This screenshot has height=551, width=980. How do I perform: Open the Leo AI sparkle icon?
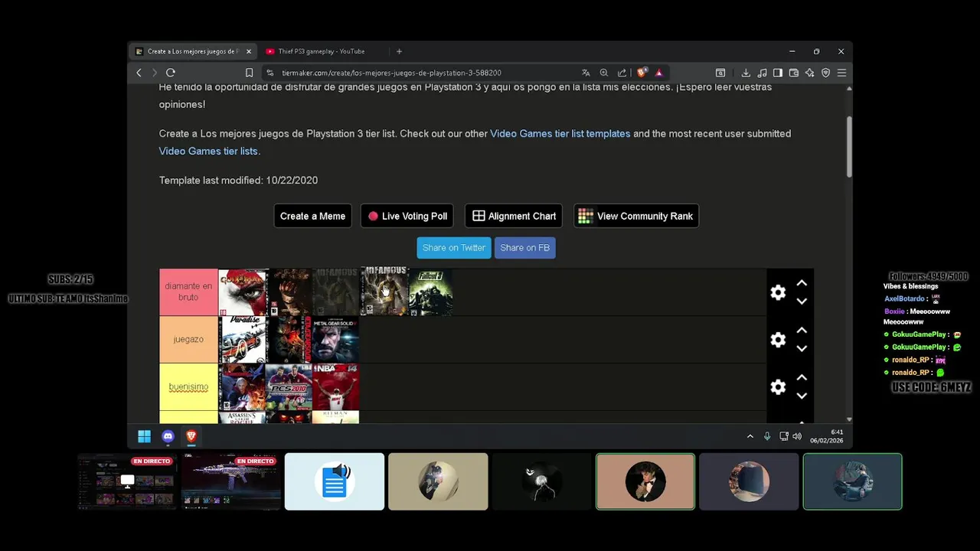click(x=809, y=73)
